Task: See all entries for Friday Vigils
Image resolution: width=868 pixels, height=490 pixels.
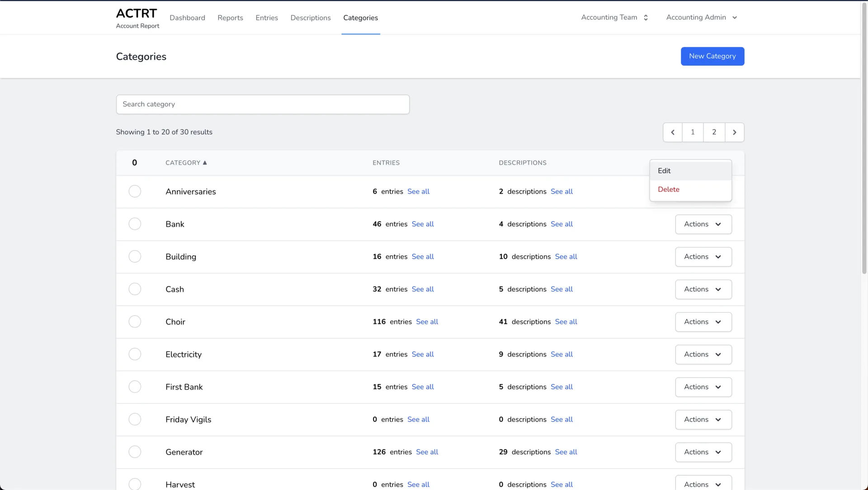Action: (x=418, y=419)
